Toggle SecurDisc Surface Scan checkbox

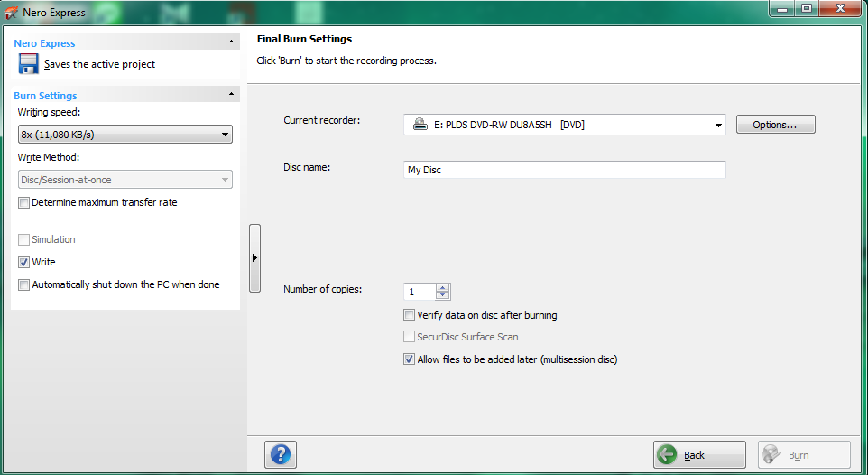[409, 337]
